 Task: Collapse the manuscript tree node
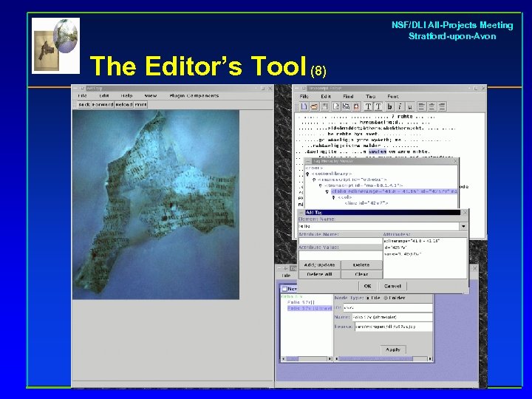[x=314, y=180]
